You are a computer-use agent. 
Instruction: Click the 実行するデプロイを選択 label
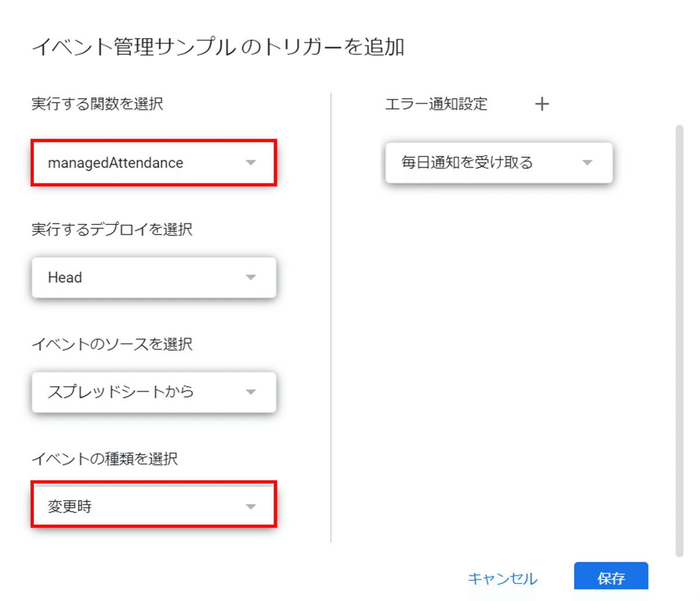coord(112,229)
